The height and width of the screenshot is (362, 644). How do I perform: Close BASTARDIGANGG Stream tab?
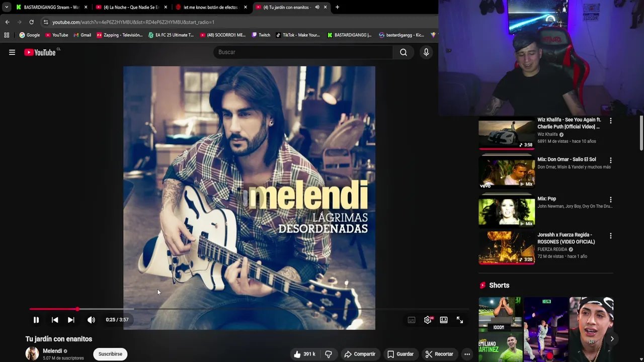(86, 7)
